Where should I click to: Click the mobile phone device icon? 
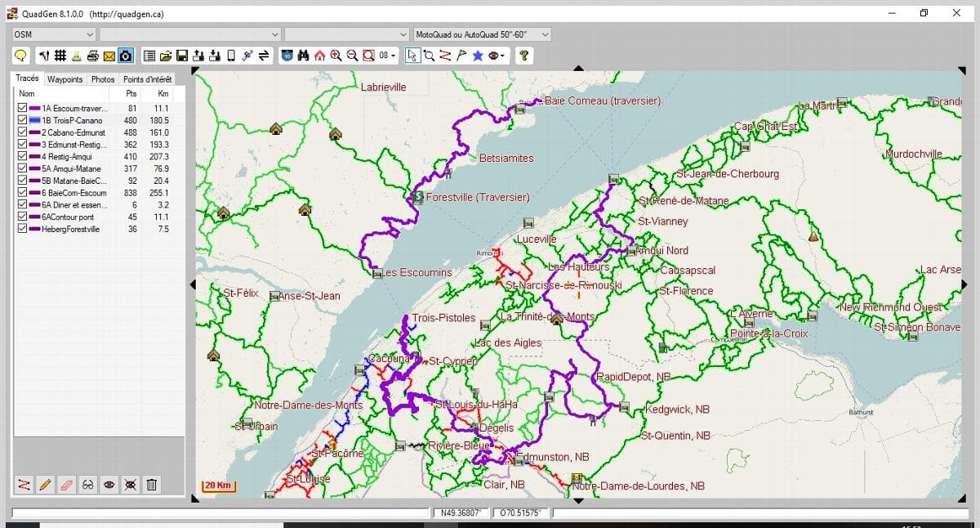pyautogui.click(x=231, y=56)
